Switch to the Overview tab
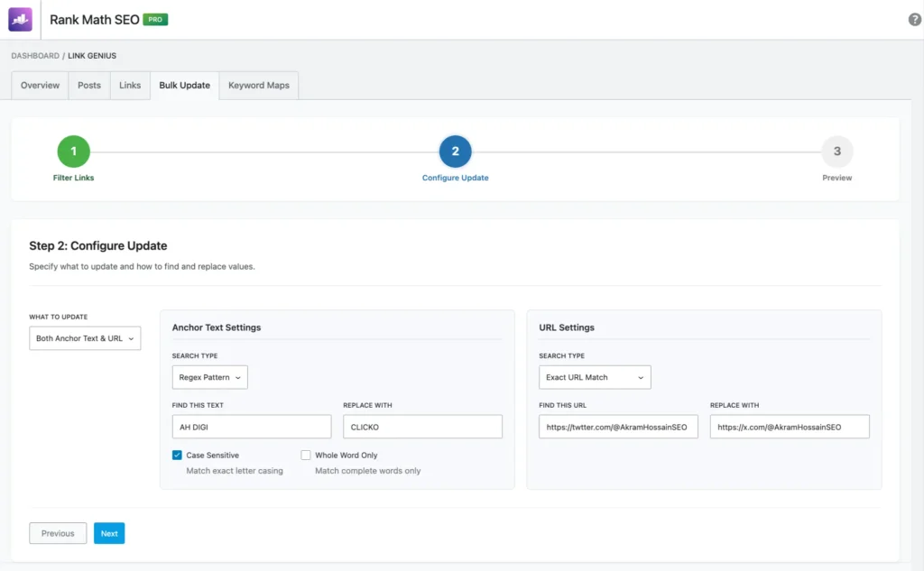The height and width of the screenshot is (571, 924). click(39, 85)
